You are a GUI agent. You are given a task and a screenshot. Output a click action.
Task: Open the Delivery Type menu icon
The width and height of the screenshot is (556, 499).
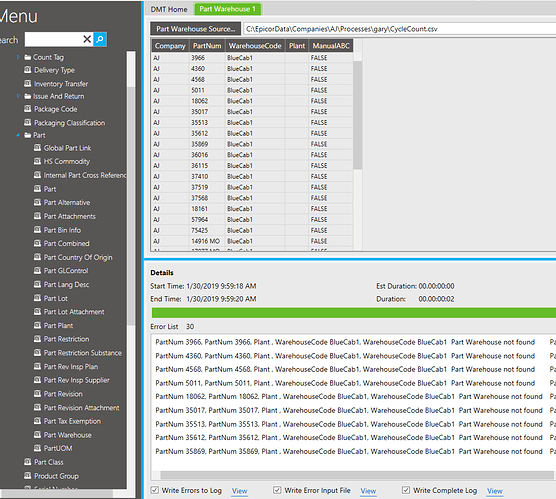pos(27,70)
